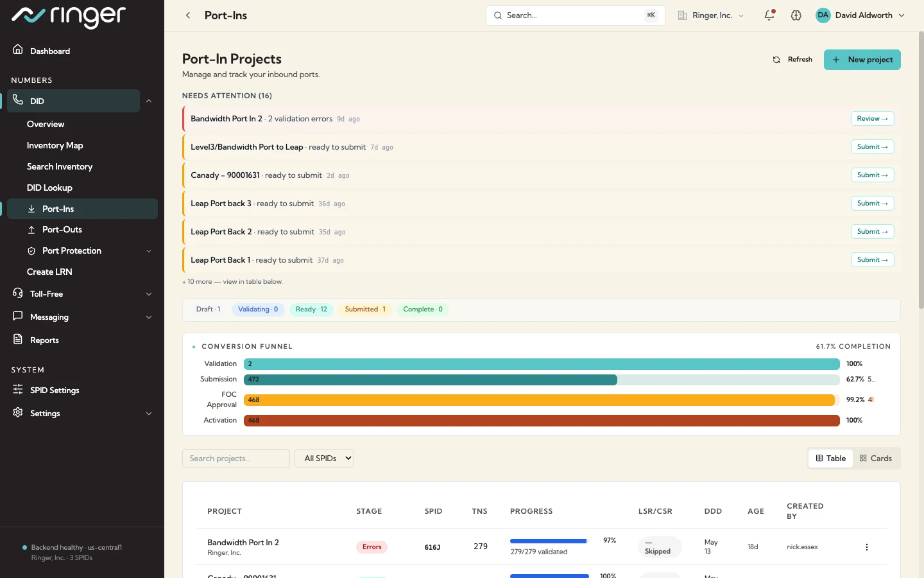Click the Settings gear icon

(x=18, y=412)
